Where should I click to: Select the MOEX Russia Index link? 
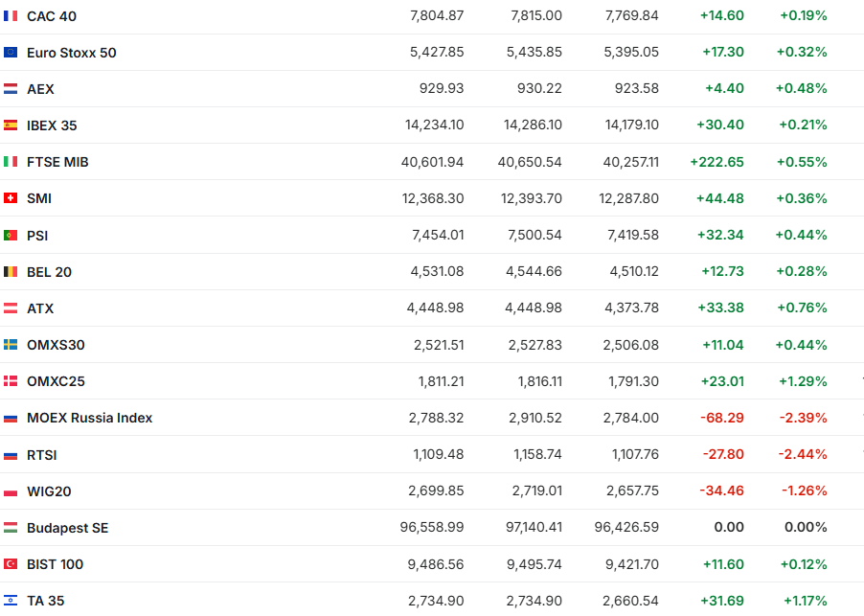(89, 418)
